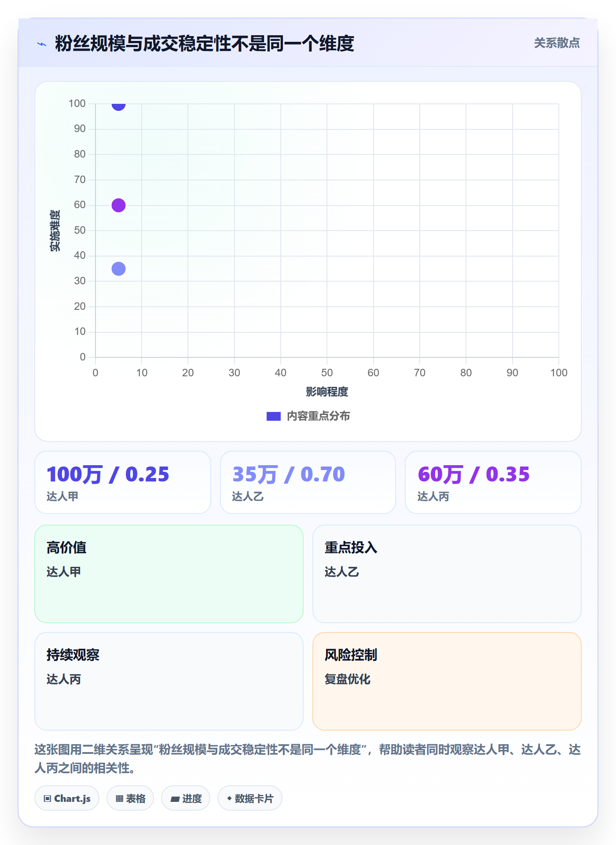Click the x-axis tick label 80

(x=466, y=373)
